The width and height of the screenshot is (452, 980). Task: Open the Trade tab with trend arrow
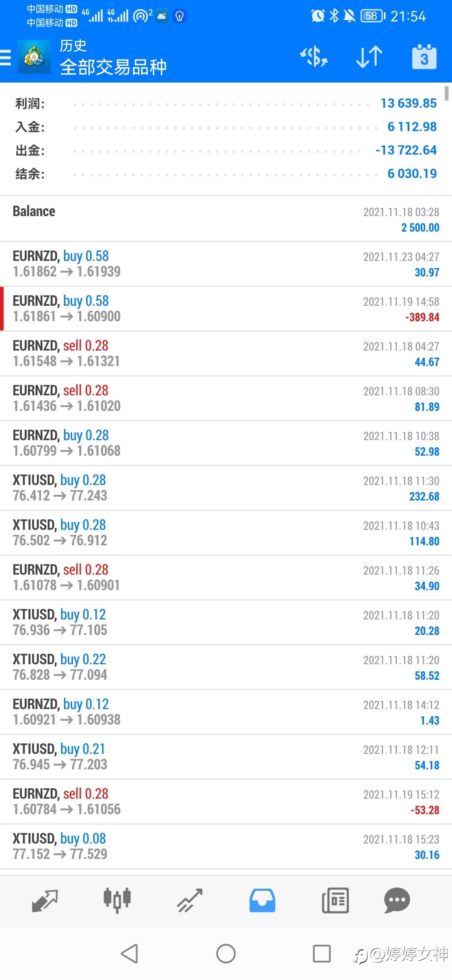190,900
